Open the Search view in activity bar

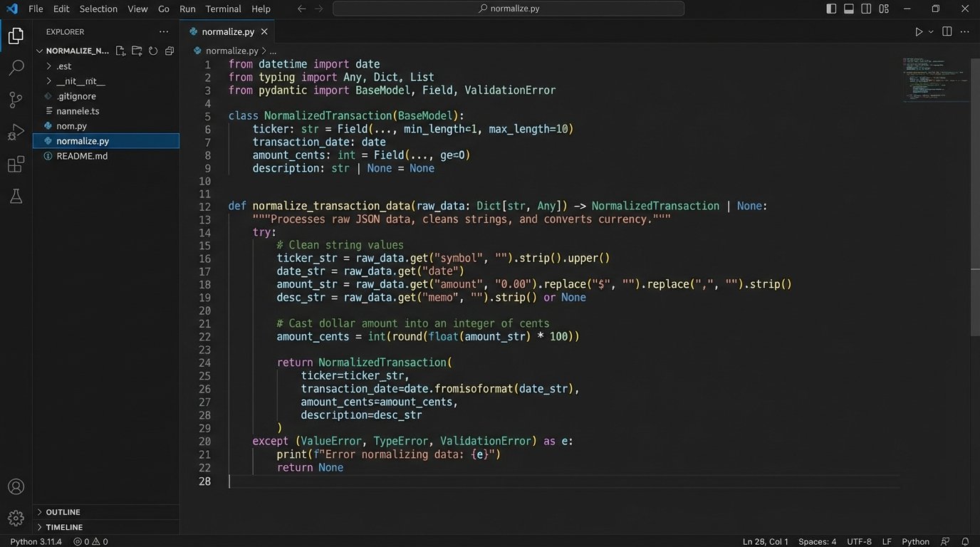[16, 68]
